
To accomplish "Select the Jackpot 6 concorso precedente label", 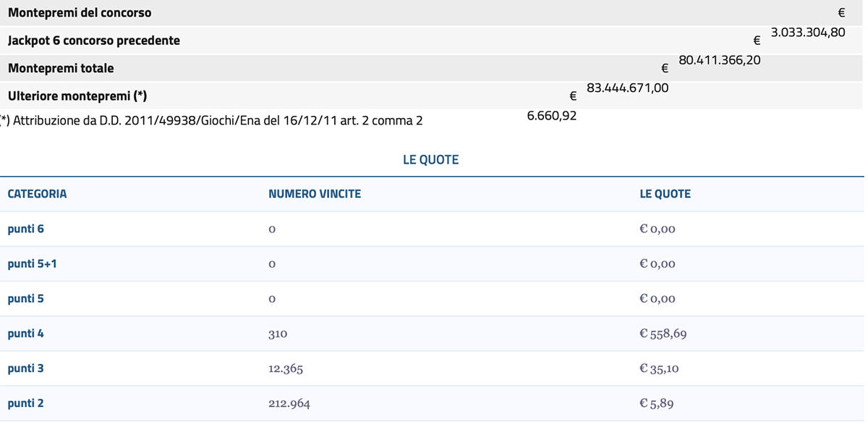I will coord(94,41).
